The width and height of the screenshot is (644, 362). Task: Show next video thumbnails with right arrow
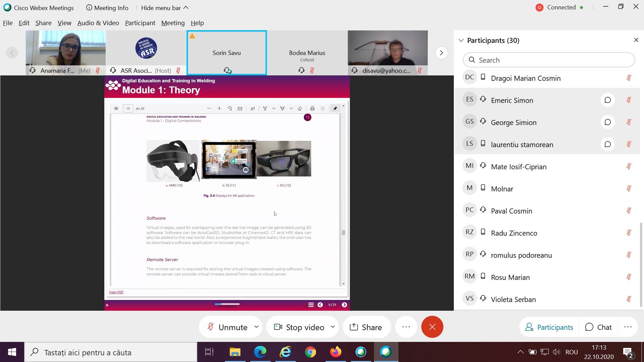point(441,53)
